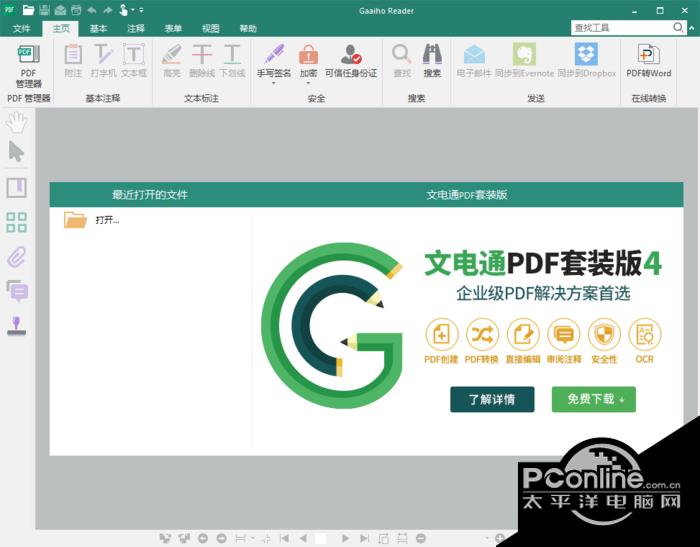
Task: Undo with the left curved arrow
Action: 92,10
